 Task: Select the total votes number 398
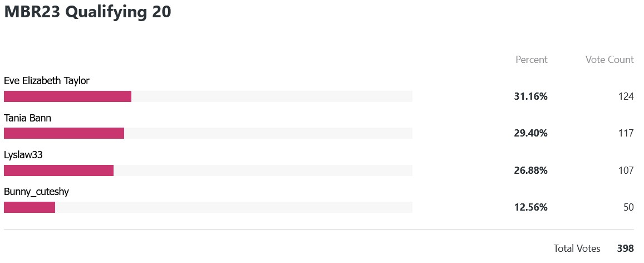click(x=626, y=249)
